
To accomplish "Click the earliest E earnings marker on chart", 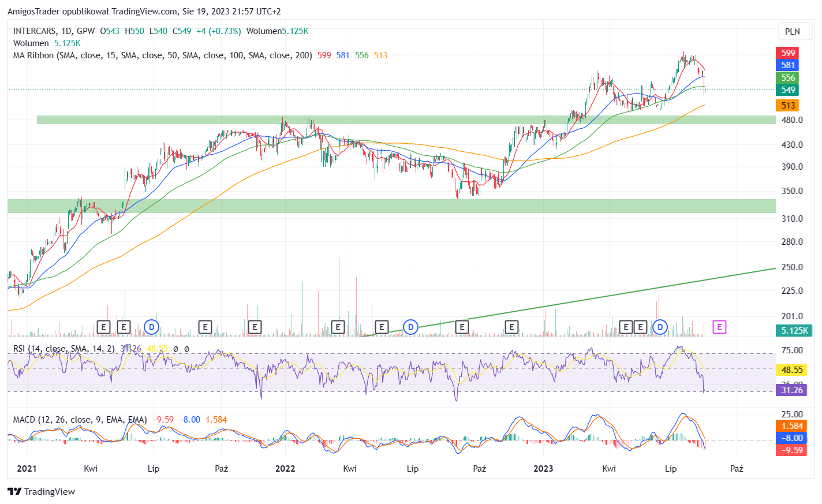I will (x=103, y=327).
